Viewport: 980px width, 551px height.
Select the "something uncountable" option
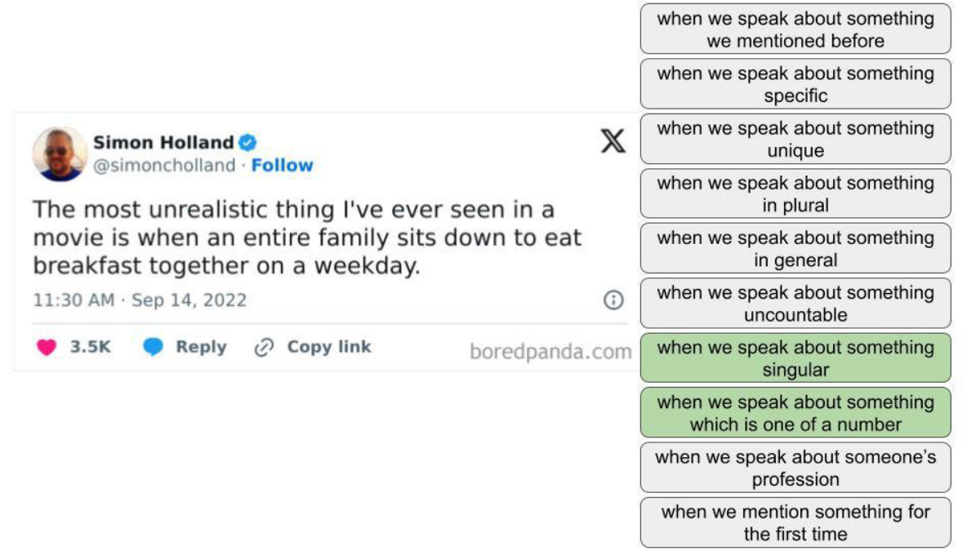795,303
